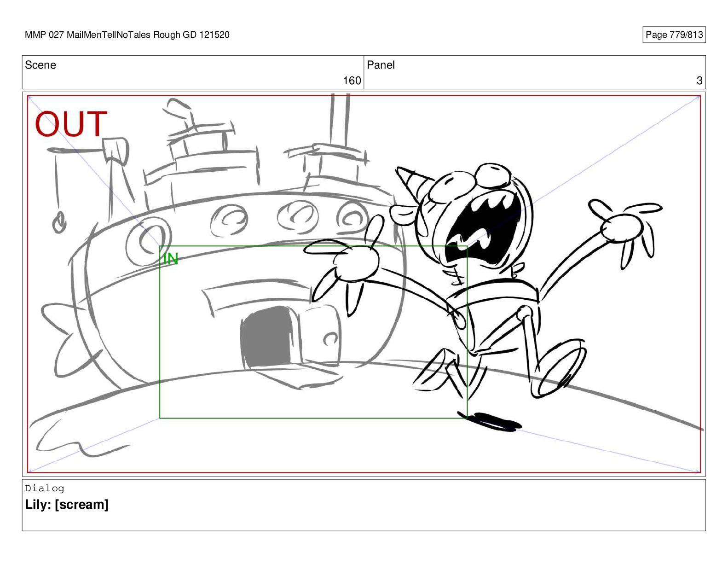This screenshot has height=564, width=728.
Task: Click the 'Panel' label
Action: pyautogui.click(x=381, y=65)
